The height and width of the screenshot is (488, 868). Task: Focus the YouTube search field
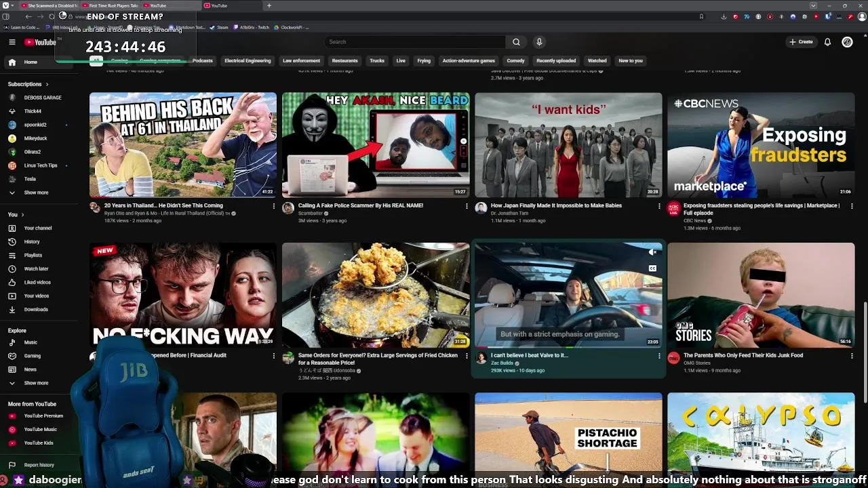click(415, 42)
